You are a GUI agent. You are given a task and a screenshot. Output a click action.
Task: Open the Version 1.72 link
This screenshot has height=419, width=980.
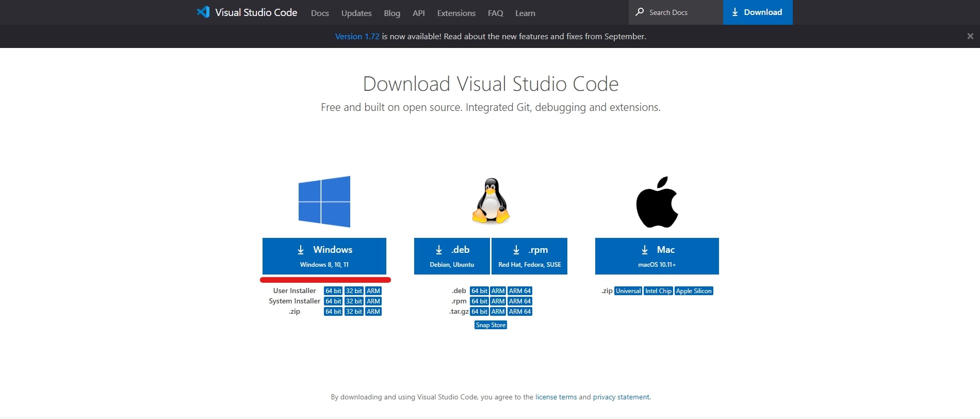pos(357,36)
